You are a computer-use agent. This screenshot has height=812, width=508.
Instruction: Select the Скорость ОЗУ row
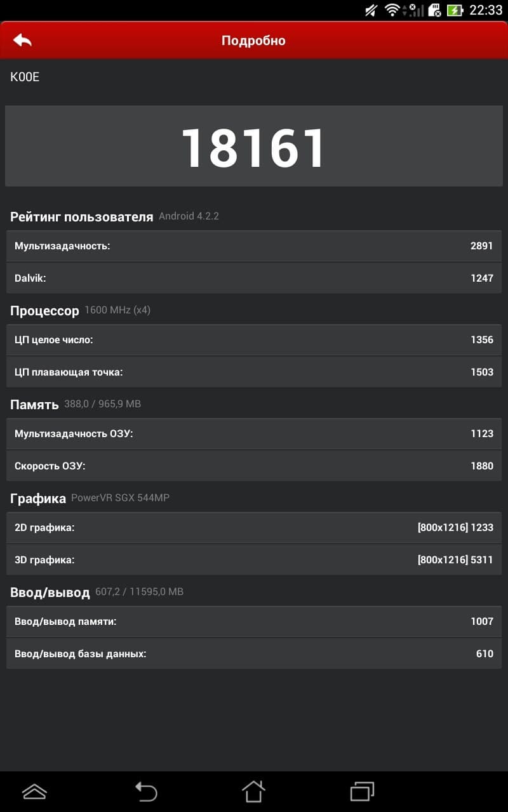coord(254,466)
